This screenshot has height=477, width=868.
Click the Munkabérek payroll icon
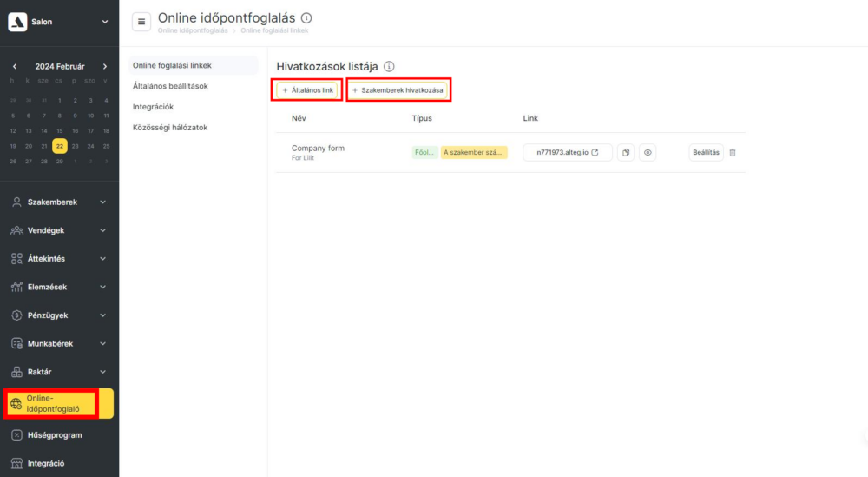coord(16,343)
